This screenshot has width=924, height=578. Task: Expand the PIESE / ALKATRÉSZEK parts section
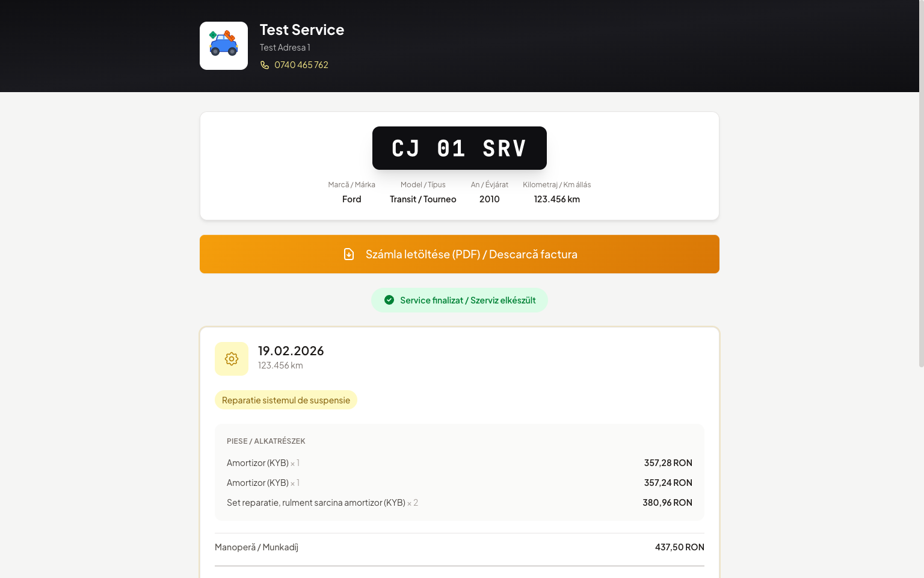[x=266, y=440]
